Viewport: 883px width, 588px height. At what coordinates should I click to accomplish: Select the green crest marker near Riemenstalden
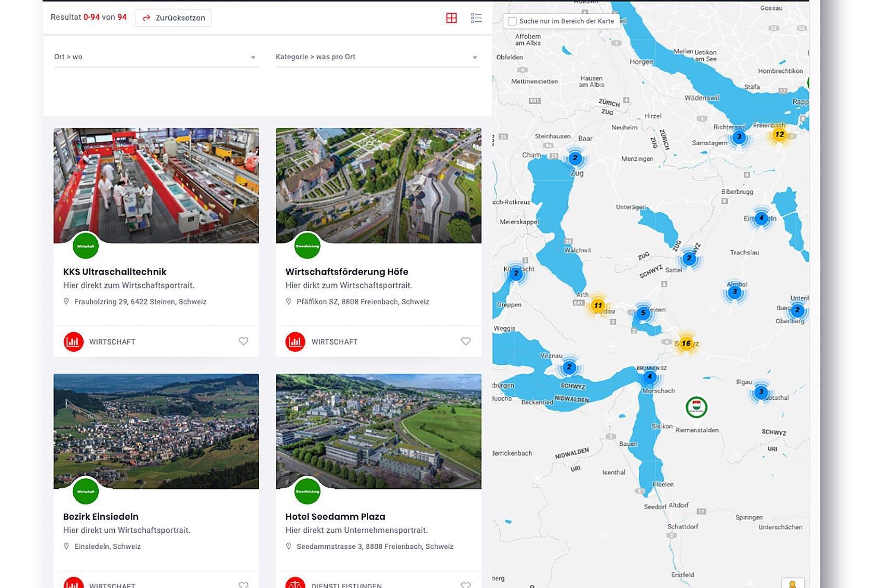[x=696, y=407]
